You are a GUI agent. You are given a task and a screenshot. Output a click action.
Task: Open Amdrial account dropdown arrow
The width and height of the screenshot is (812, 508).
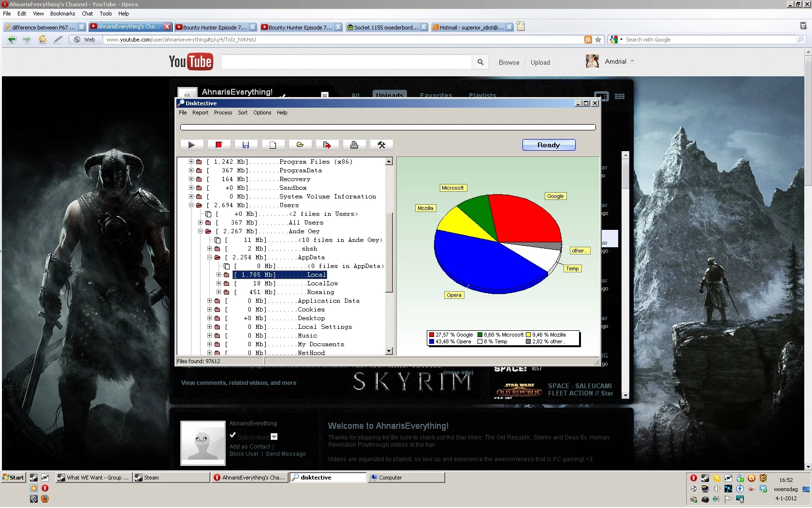632,61
